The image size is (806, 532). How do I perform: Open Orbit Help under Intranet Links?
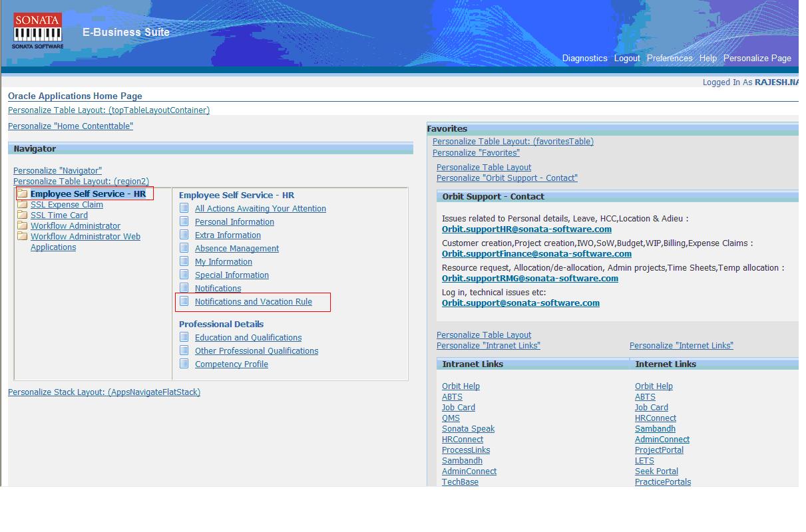coord(461,386)
